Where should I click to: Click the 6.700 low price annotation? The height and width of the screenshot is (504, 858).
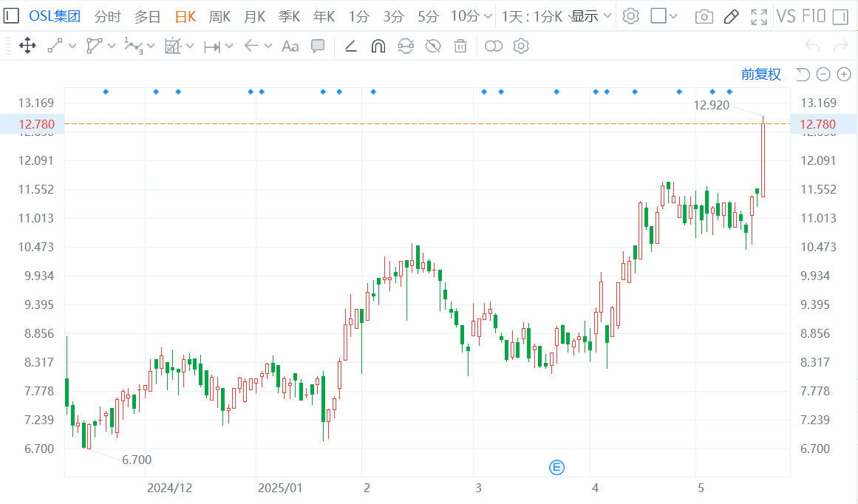pos(136,460)
